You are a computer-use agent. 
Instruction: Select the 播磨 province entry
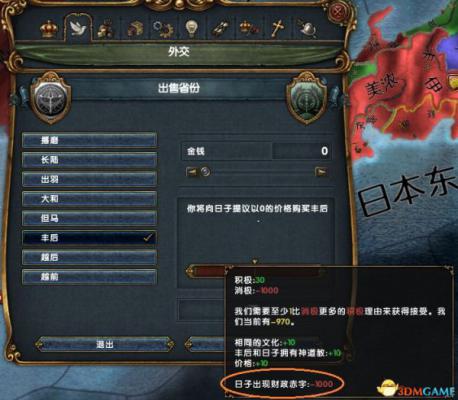coord(89,140)
